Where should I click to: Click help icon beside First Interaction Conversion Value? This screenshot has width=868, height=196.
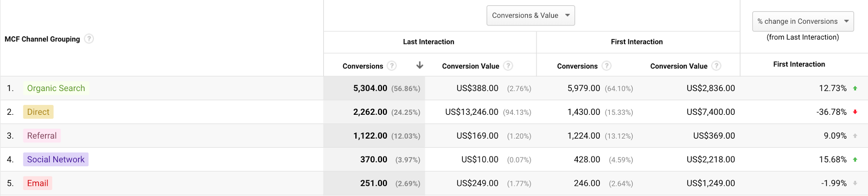[716, 66]
